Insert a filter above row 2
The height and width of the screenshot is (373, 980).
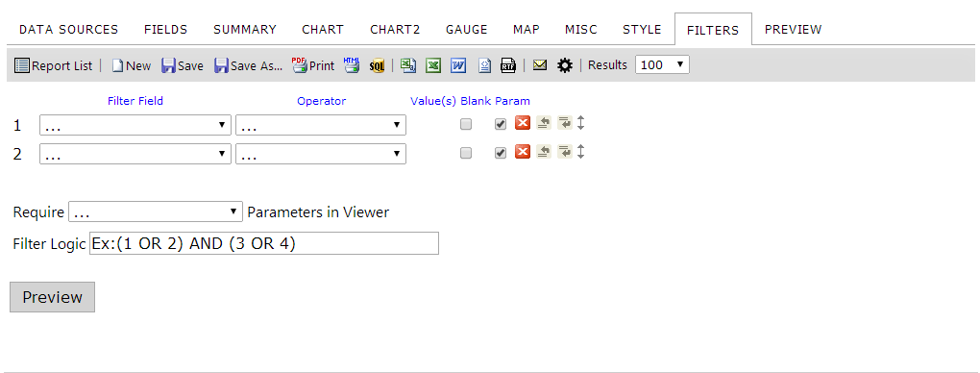point(544,152)
